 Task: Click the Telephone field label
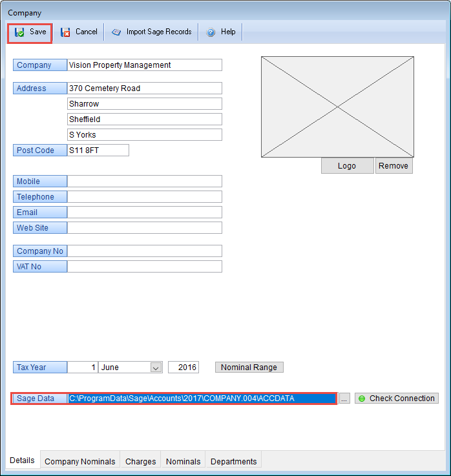(40, 197)
